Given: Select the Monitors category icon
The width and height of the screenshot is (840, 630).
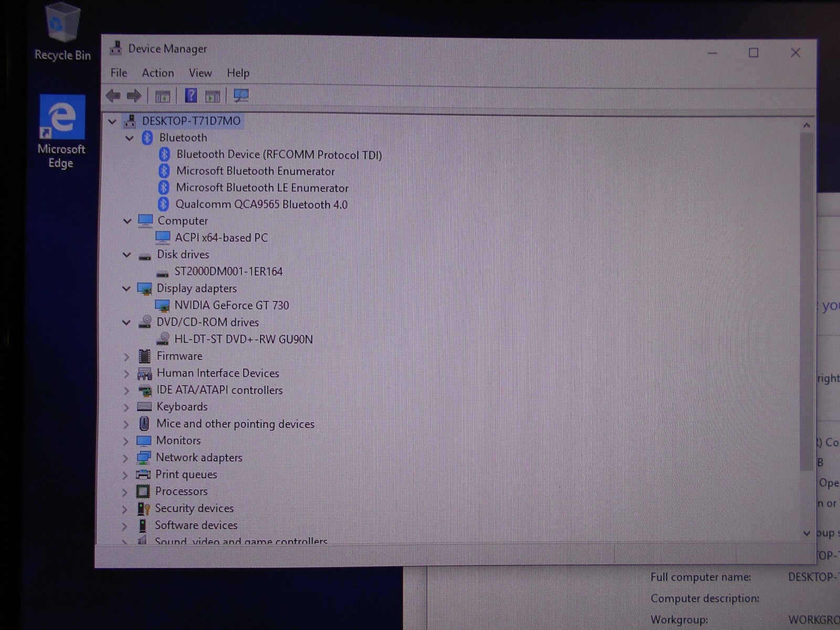Looking at the screenshot, I should click(144, 440).
